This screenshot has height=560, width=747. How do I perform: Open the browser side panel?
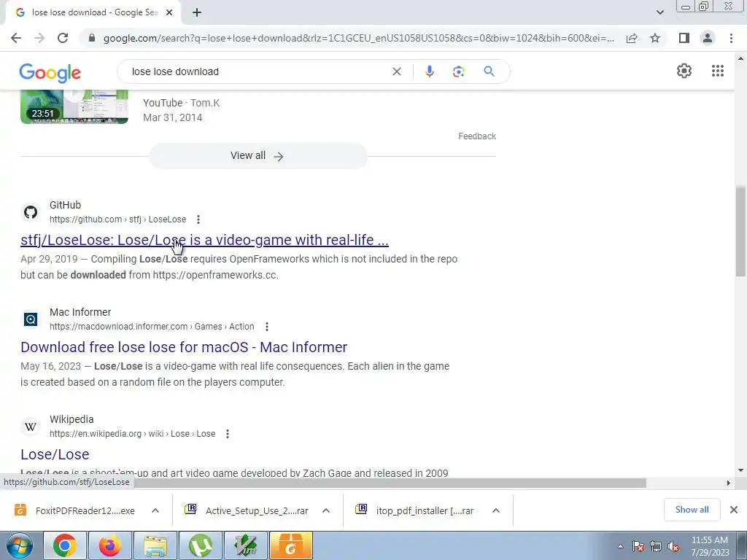coord(684,38)
